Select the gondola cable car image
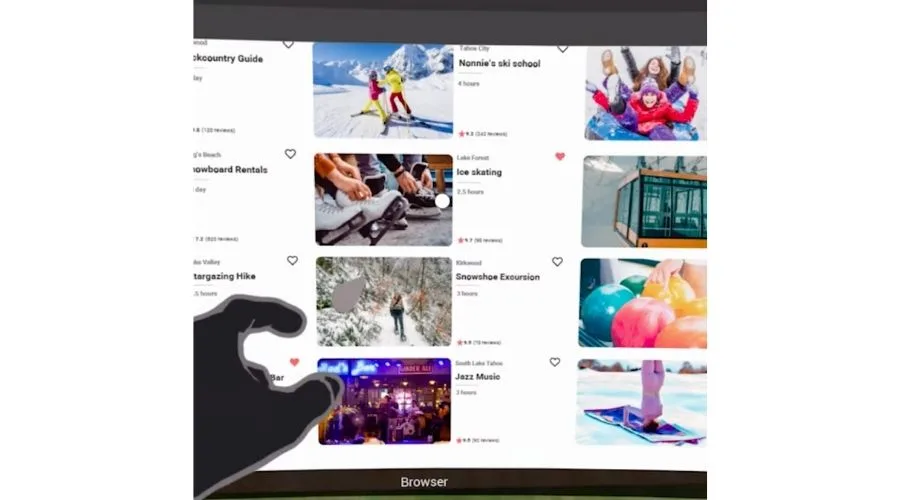Image resolution: width=900 pixels, height=500 pixels. [x=644, y=201]
